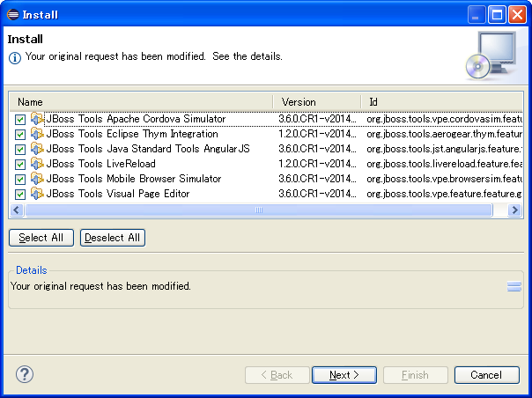Maximize the Install window
The width and height of the screenshot is (532, 398).
click(497, 15)
